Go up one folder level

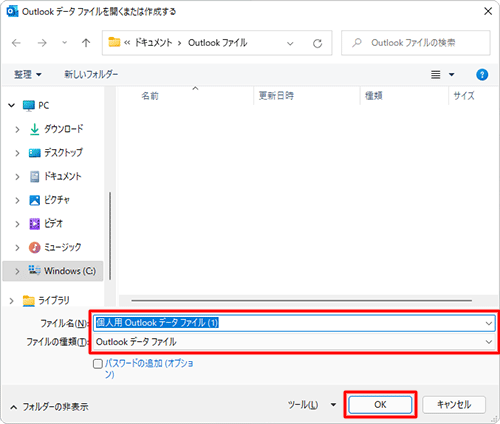[x=86, y=43]
